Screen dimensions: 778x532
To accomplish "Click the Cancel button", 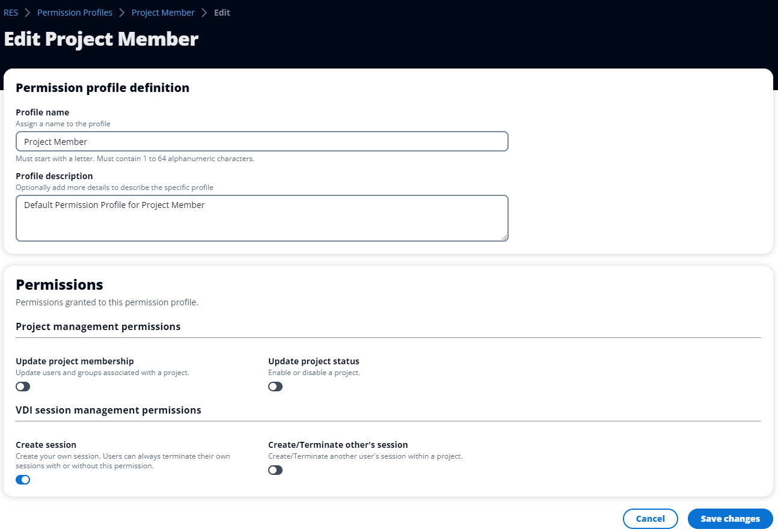I will (x=650, y=518).
